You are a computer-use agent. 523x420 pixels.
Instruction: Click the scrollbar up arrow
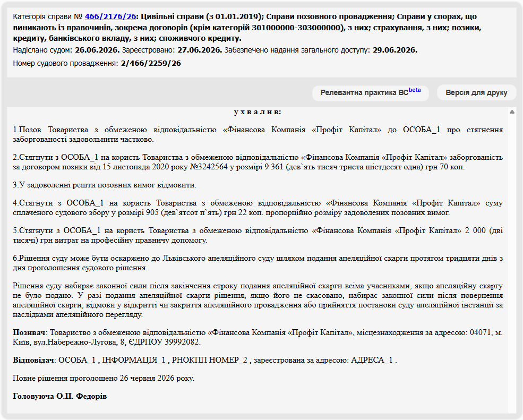click(x=512, y=112)
